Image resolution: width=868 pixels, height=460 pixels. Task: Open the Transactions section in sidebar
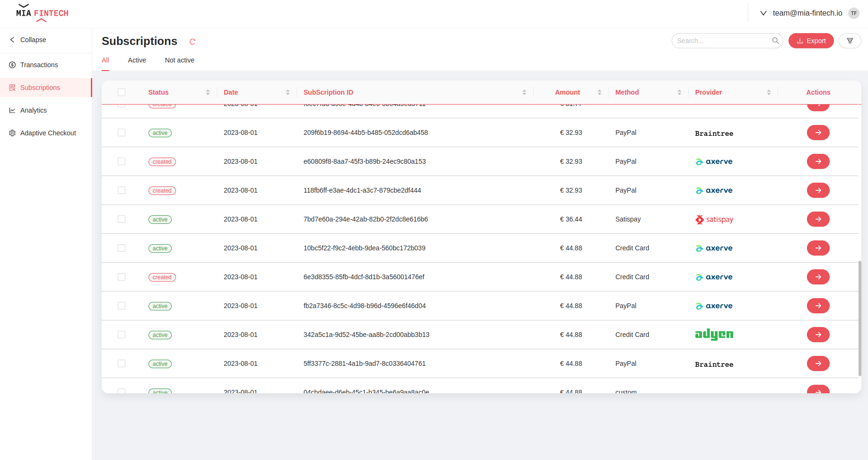pyautogui.click(x=38, y=65)
